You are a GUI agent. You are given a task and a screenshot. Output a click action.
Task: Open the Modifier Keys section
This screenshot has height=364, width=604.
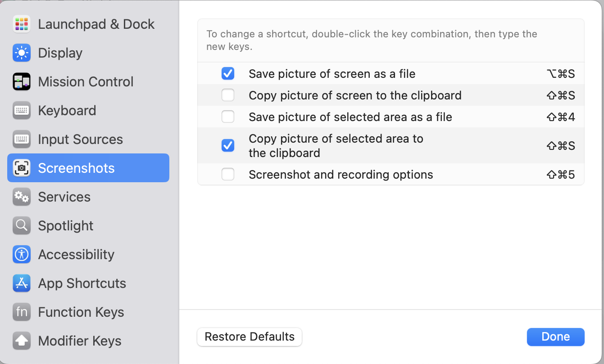(79, 341)
